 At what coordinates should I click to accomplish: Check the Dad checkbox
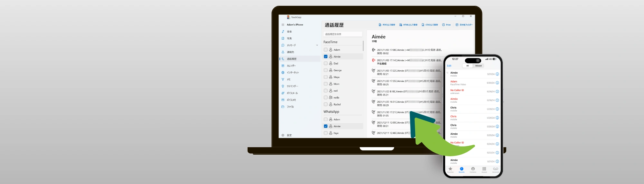pos(326,63)
